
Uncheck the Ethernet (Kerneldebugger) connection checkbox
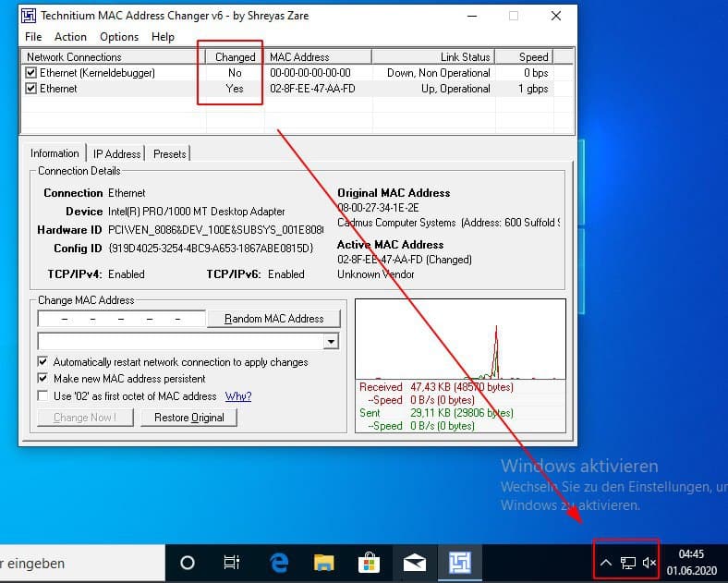pyautogui.click(x=31, y=73)
